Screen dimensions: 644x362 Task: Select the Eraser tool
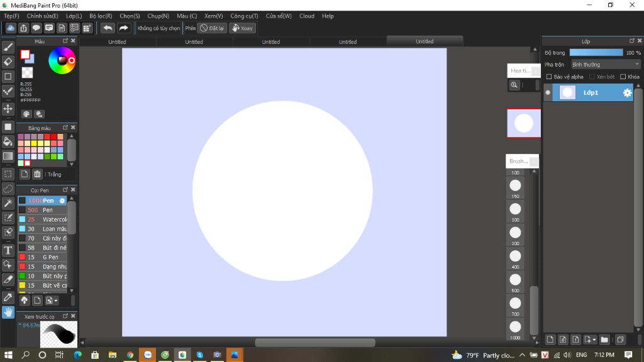coord(8,62)
